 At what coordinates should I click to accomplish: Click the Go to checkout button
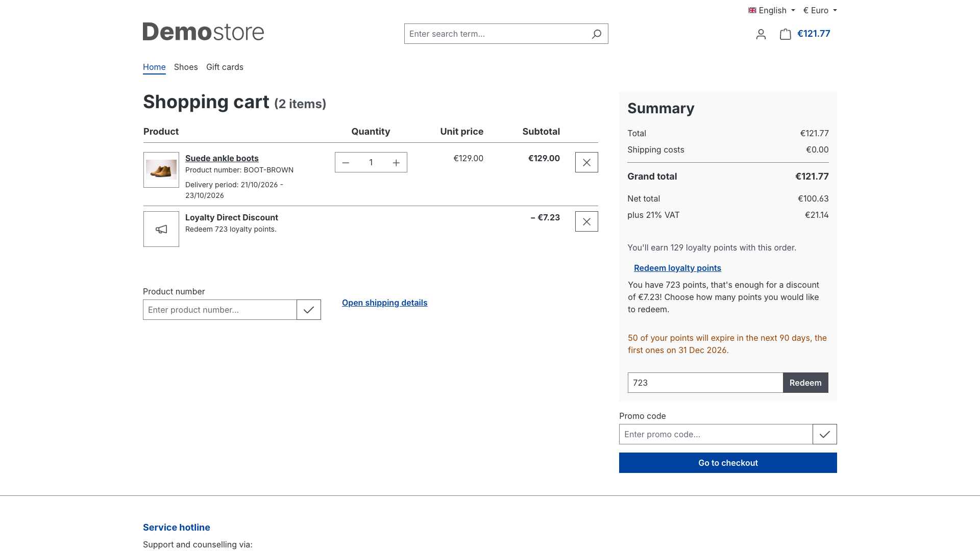[728, 463]
